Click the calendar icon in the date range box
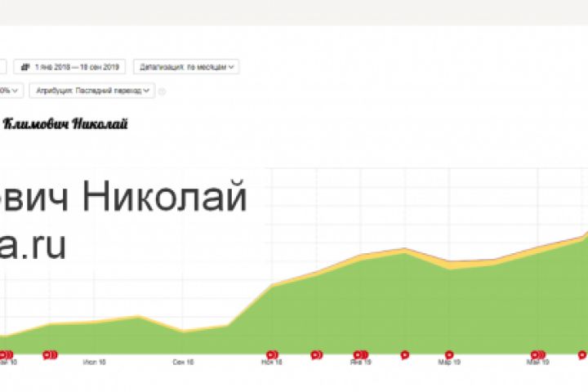The image size is (588, 392). coord(25,67)
